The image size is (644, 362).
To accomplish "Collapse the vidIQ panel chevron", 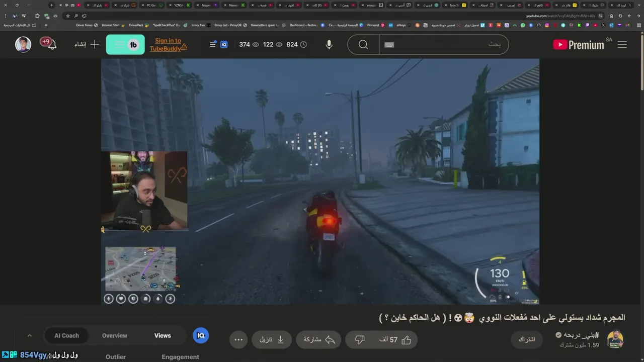I will coord(30,335).
